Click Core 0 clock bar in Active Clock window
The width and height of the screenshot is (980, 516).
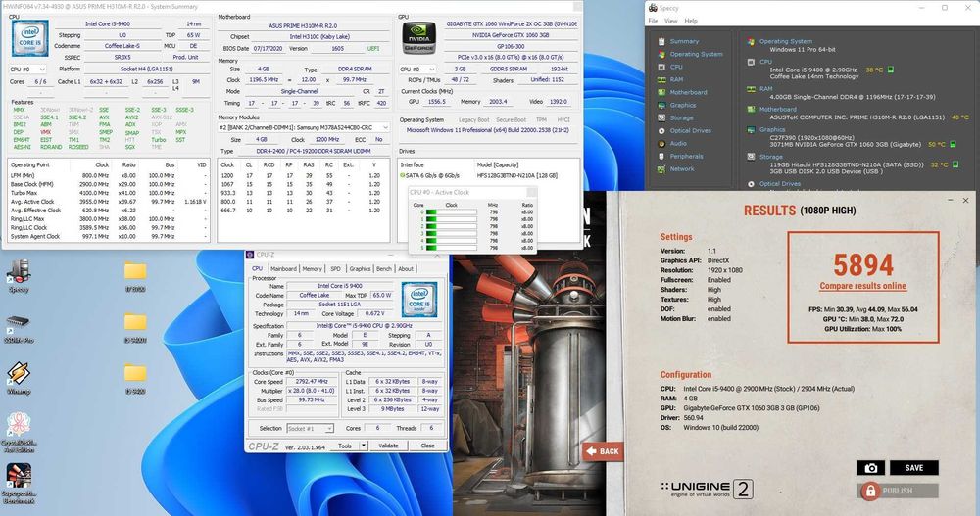pos(452,212)
